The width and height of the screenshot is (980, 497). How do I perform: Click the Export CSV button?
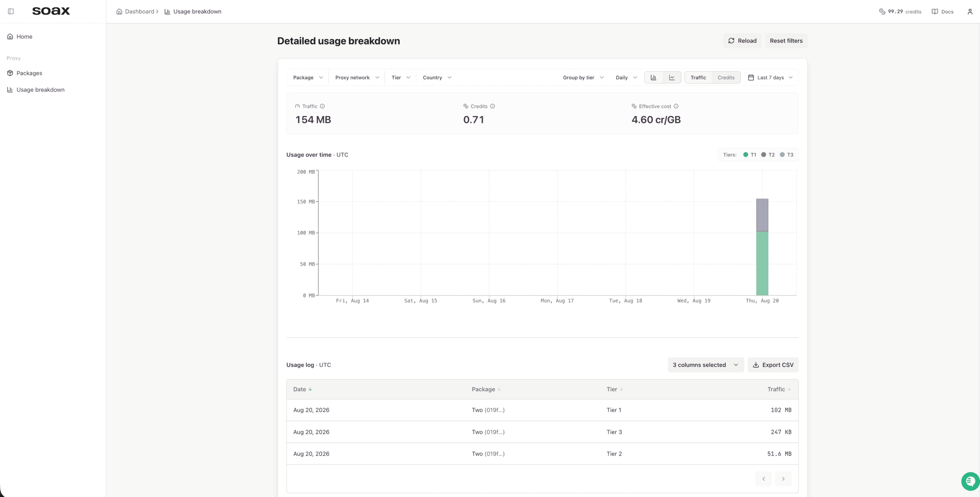click(x=773, y=365)
